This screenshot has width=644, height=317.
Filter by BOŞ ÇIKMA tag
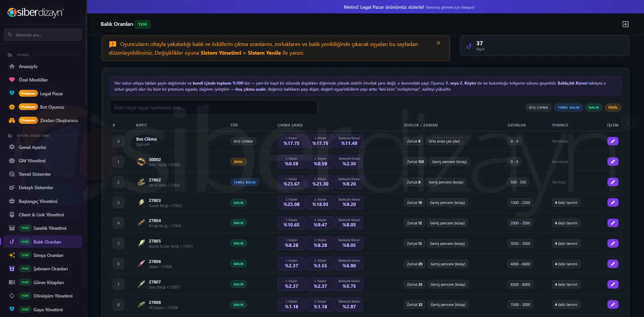tap(538, 108)
